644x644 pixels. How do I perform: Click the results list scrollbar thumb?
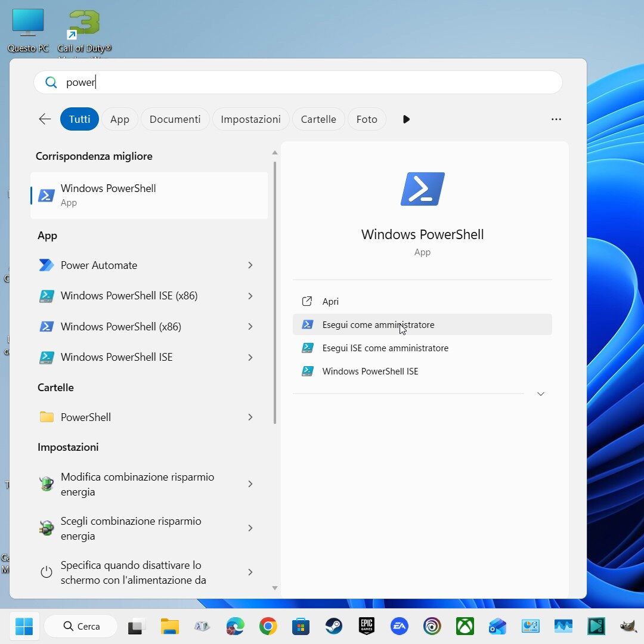point(274,292)
